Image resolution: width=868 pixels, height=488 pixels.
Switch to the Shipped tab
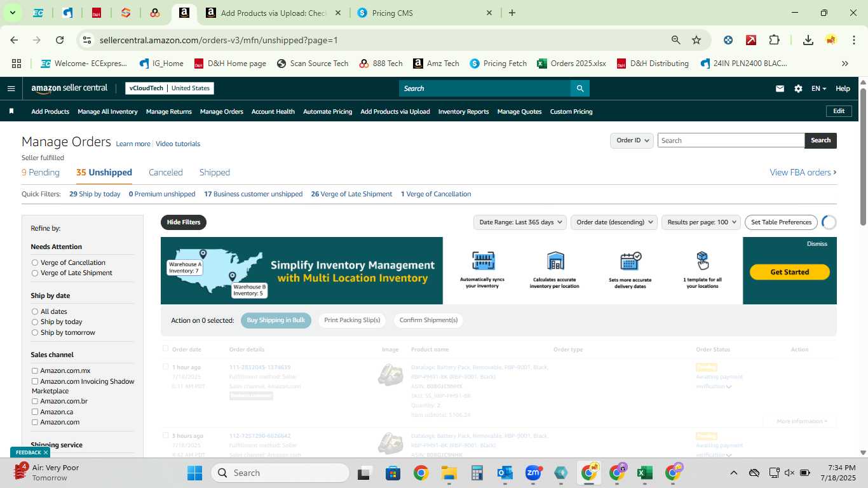pyautogui.click(x=215, y=172)
